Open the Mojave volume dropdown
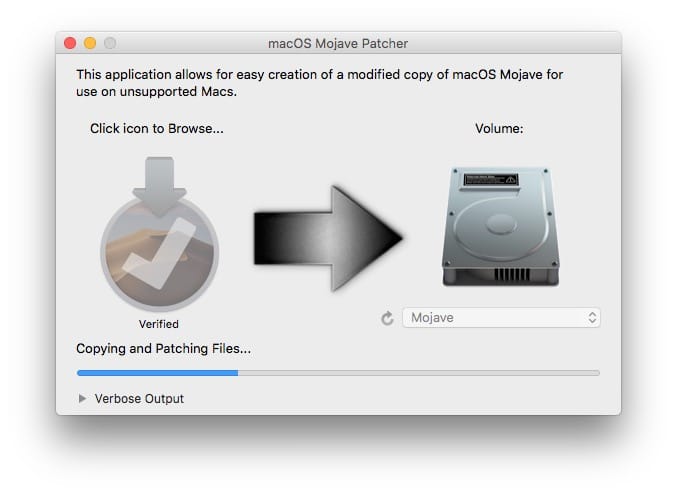 [x=501, y=318]
